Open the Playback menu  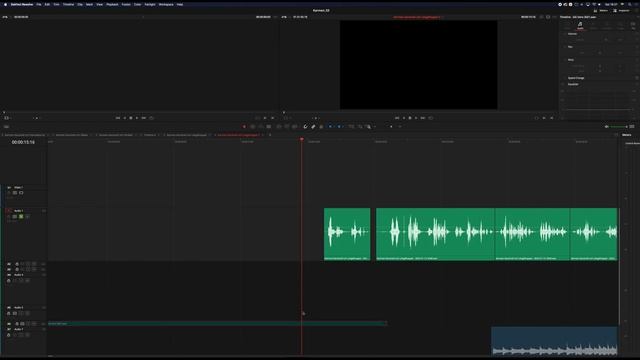[112, 4]
